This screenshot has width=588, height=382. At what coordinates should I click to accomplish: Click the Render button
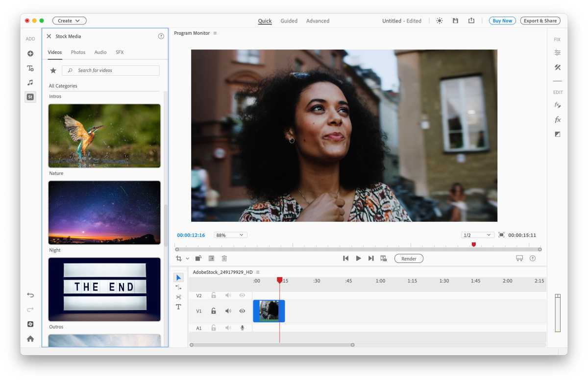[x=409, y=258]
